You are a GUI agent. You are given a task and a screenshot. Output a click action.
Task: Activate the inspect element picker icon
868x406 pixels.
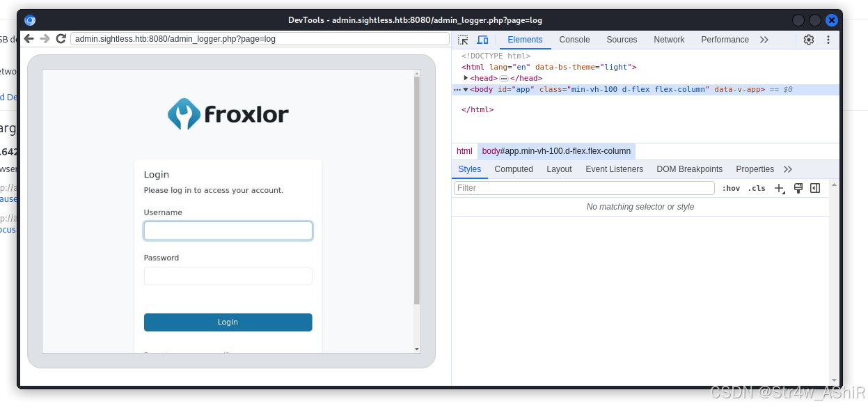click(463, 40)
